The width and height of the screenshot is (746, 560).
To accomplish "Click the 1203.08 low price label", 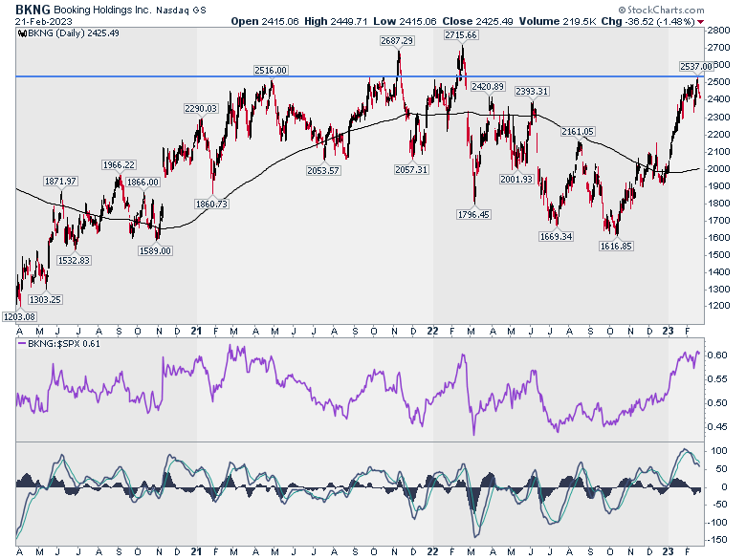I will [x=19, y=316].
